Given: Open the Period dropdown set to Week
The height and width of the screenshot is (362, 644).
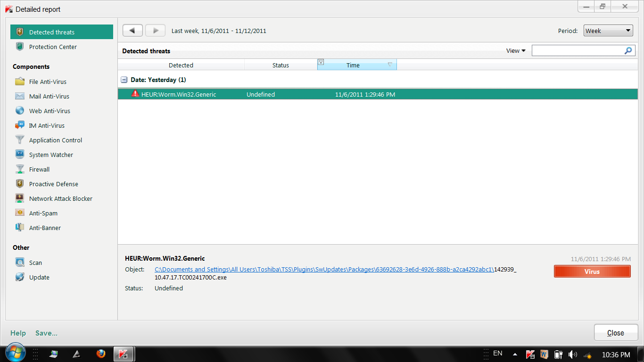Looking at the screenshot, I should (x=608, y=31).
